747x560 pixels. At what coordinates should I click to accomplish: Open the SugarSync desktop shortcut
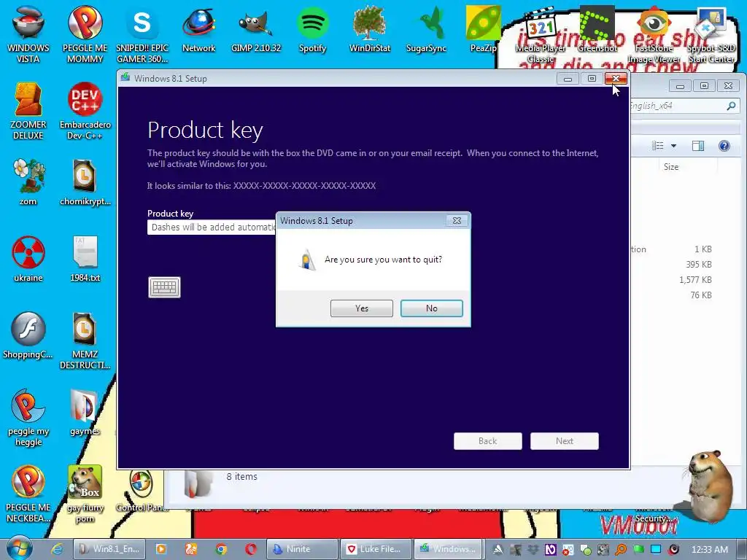coord(426,28)
